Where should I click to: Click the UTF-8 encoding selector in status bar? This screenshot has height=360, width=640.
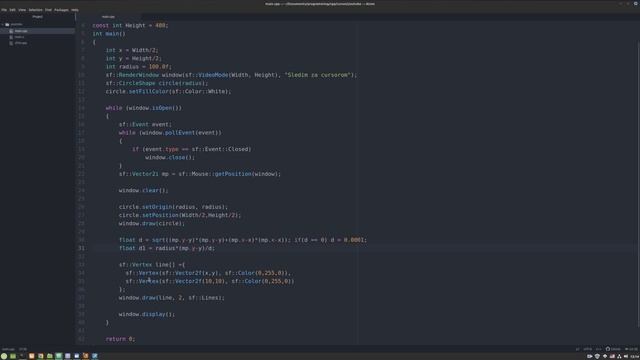coord(588,349)
